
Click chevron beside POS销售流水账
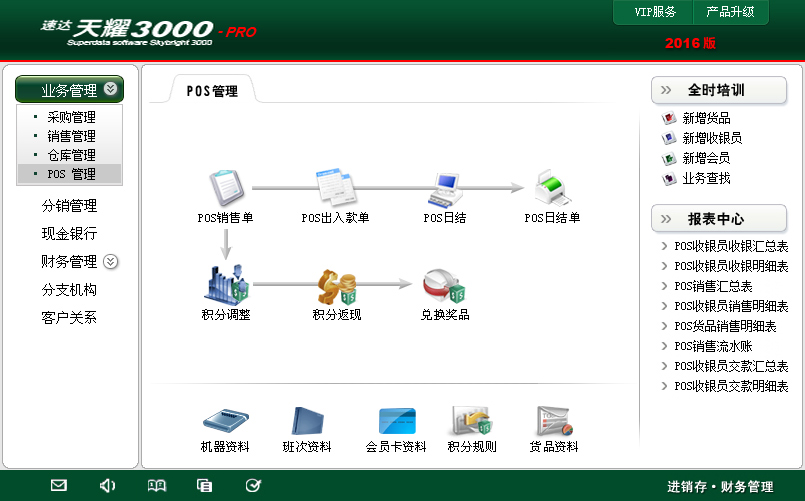[x=664, y=346]
